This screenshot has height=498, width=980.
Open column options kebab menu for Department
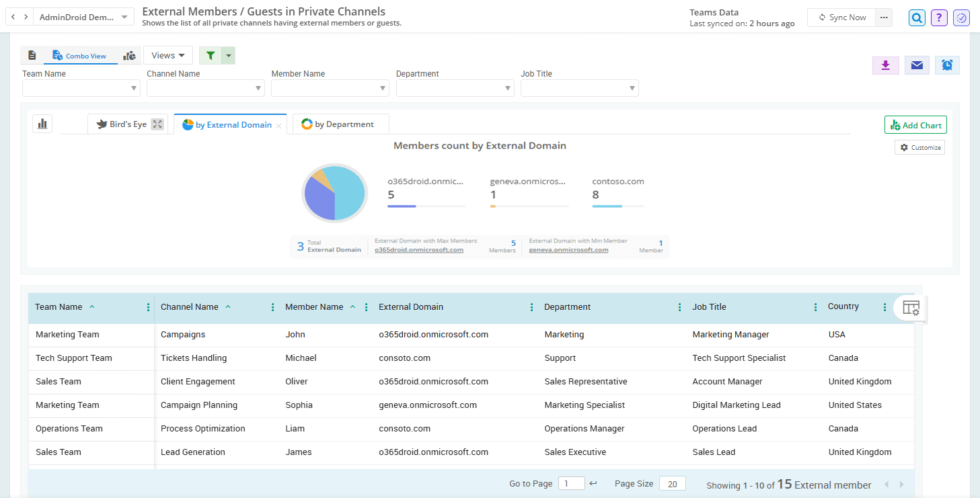pyautogui.click(x=679, y=306)
